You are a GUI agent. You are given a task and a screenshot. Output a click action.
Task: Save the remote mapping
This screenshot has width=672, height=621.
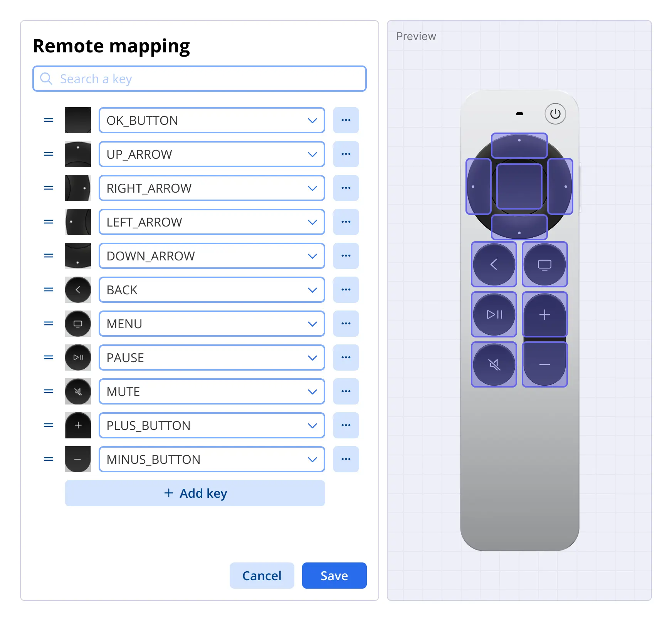click(334, 576)
